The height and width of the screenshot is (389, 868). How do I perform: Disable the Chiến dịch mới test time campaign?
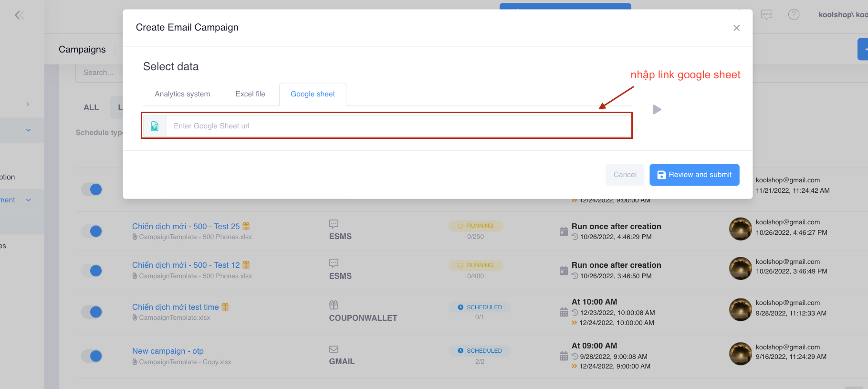92,312
